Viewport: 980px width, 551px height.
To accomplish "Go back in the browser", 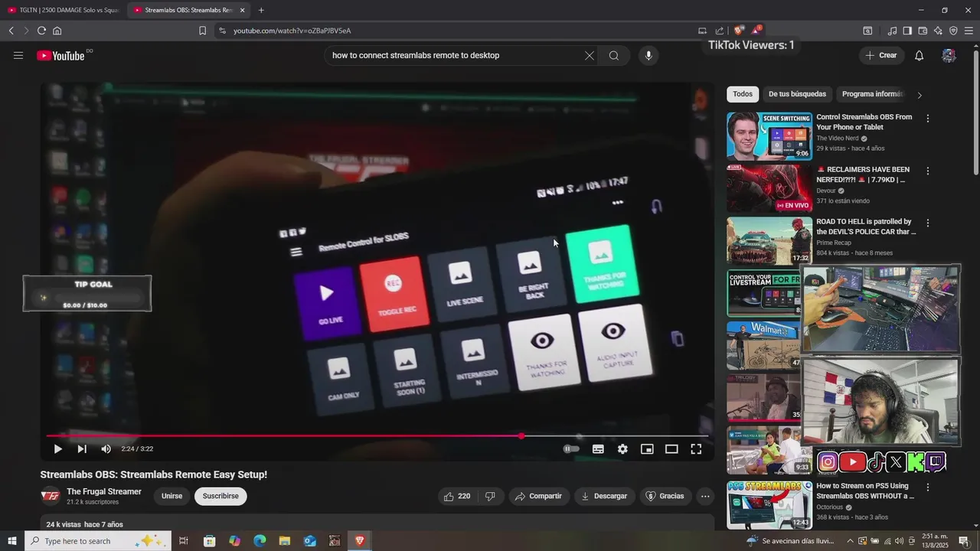I will [x=11, y=31].
